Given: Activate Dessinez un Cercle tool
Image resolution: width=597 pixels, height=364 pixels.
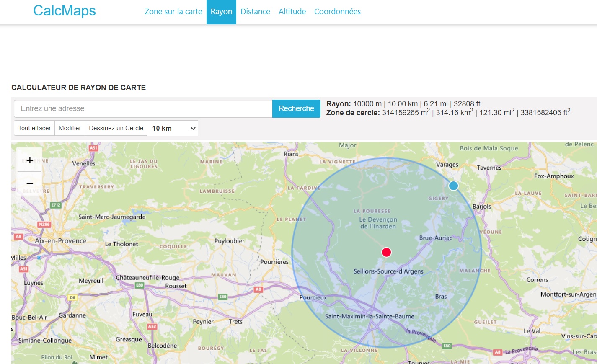Looking at the screenshot, I should 116,128.
